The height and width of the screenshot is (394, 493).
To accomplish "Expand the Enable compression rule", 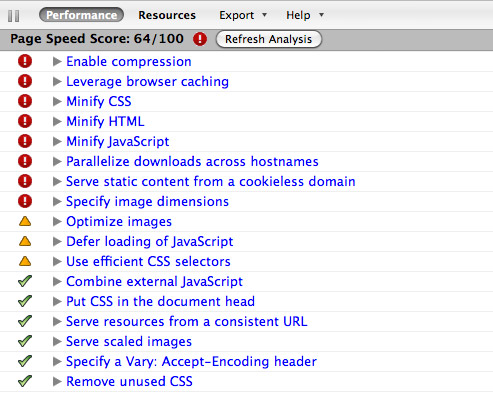I will [x=57, y=61].
